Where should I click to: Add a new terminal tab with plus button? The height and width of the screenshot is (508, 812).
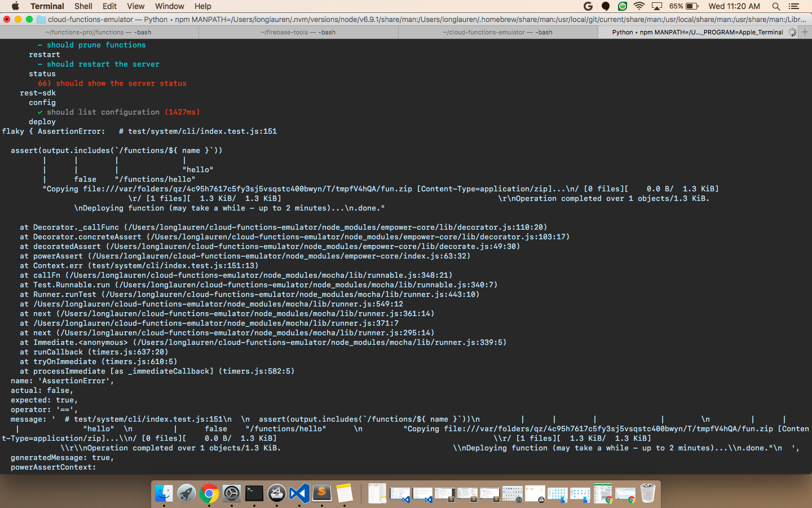pos(805,32)
